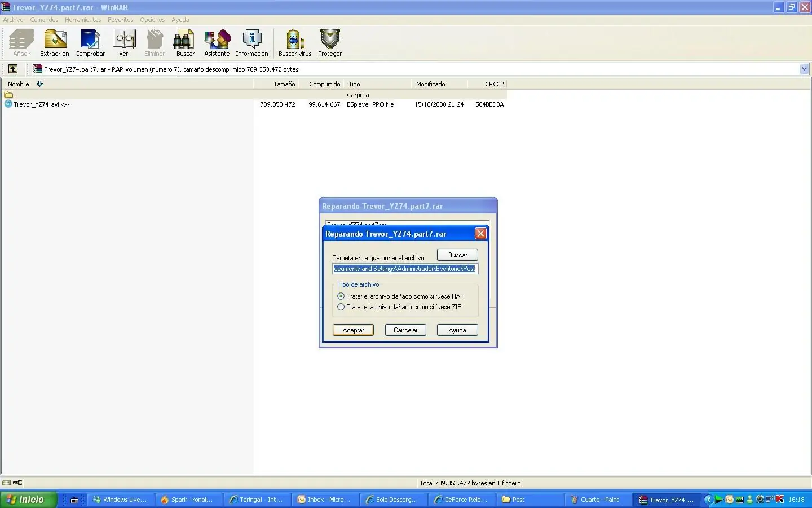812x508 pixels.
Task: Click the Extraer en toolbar icon
Action: pos(55,43)
